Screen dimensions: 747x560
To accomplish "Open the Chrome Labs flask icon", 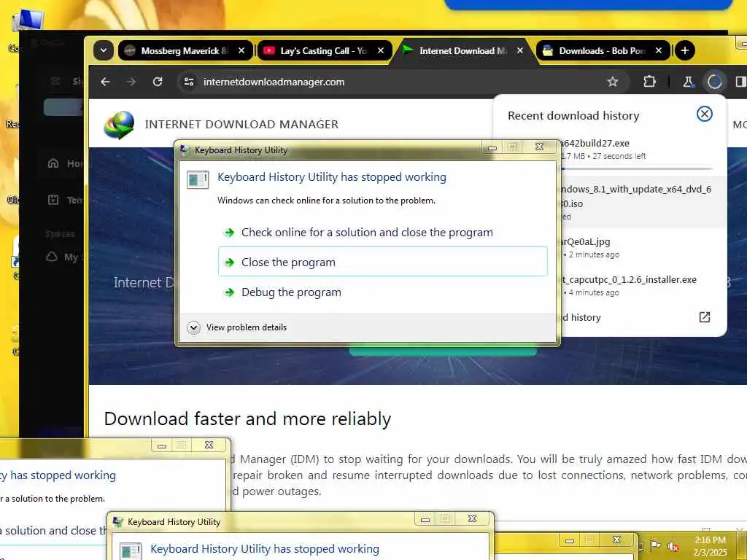I will point(688,82).
